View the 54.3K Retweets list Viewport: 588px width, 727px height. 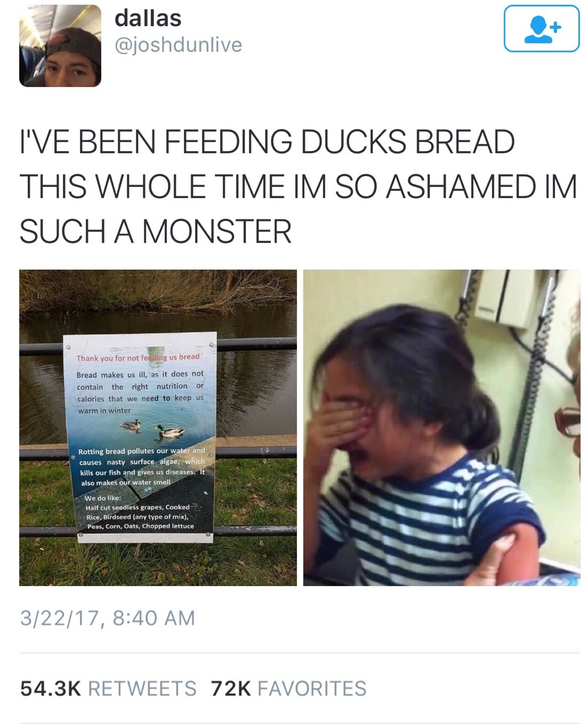pos(108,688)
